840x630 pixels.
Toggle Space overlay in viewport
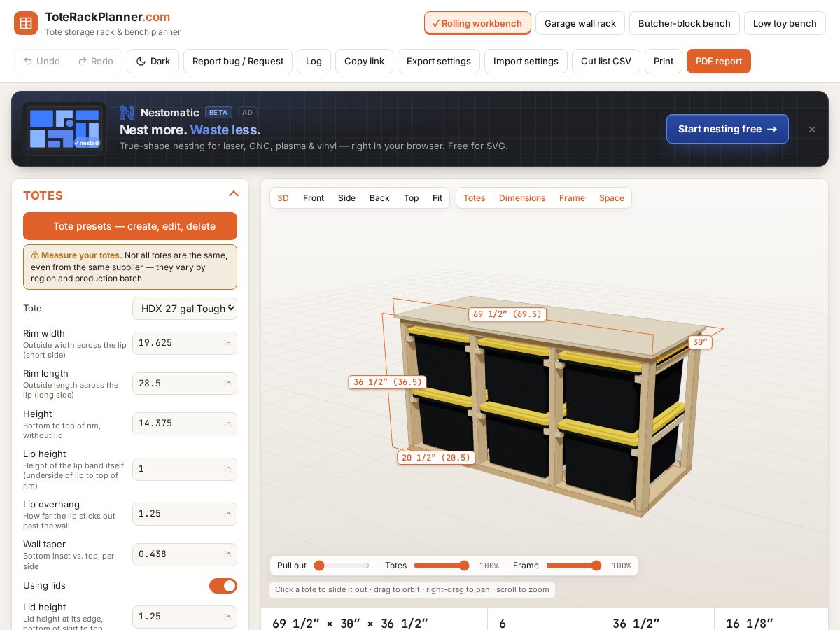(612, 198)
